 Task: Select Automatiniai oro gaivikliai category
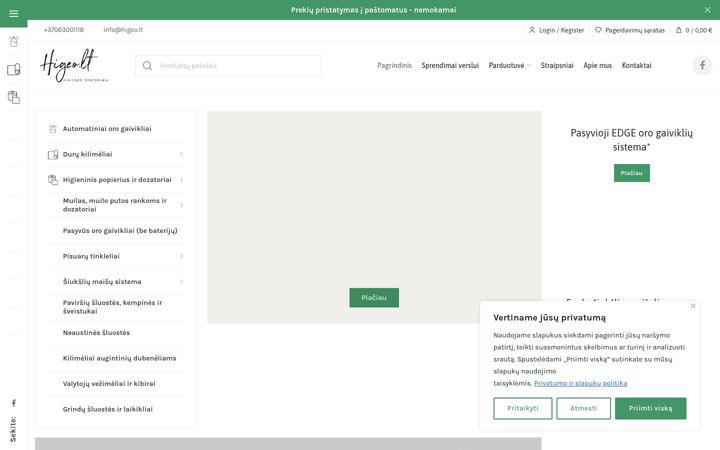click(x=107, y=129)
